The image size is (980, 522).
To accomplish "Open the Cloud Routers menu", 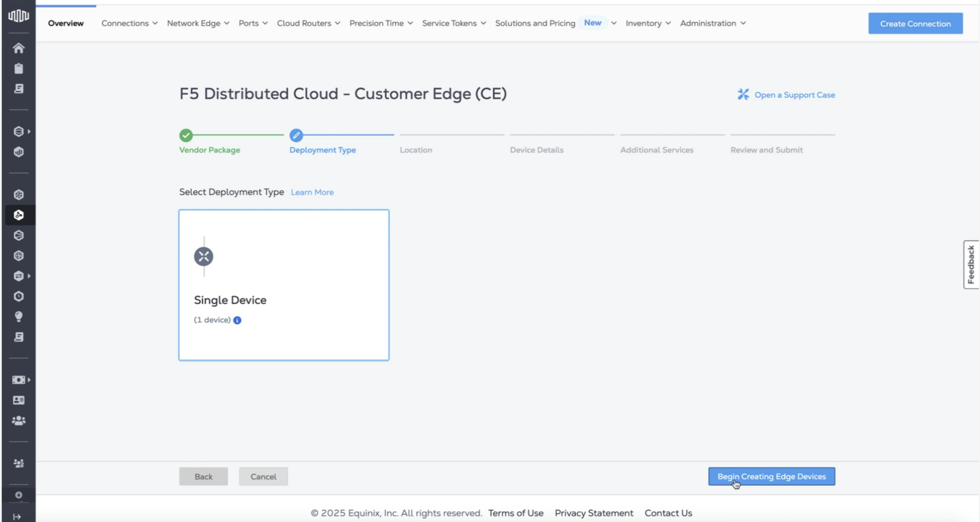I will tap(308, 23).
